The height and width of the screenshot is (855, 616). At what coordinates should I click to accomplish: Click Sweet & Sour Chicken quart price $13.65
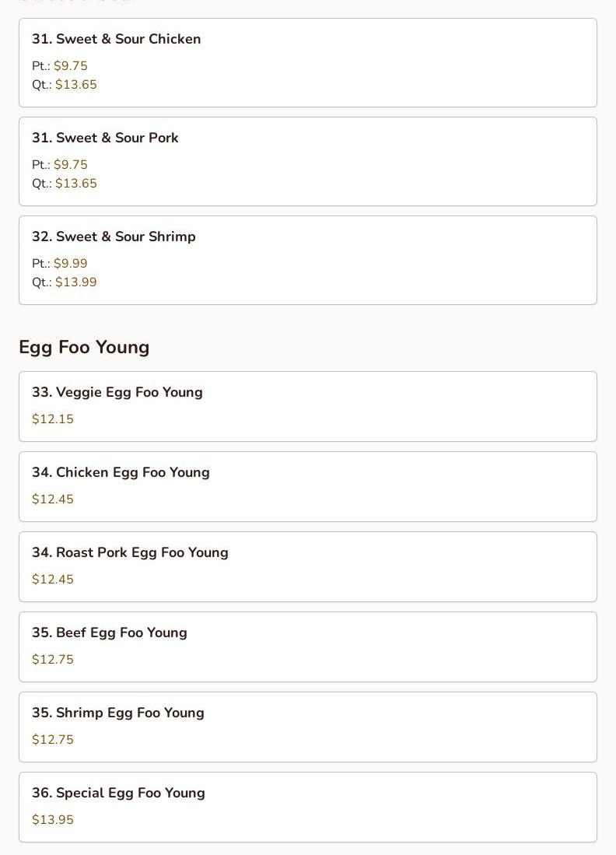(x=75, y=85)
